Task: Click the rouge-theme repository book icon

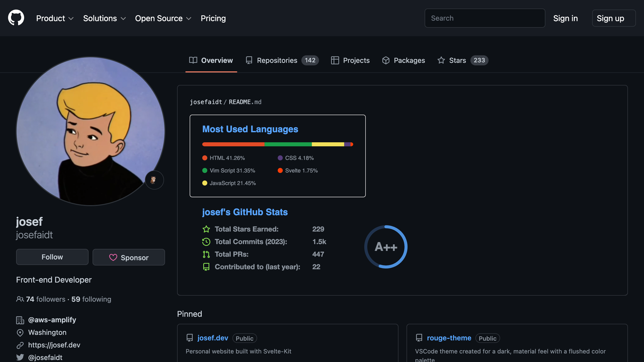Action: pyautogui.click(x=419, y=338)
